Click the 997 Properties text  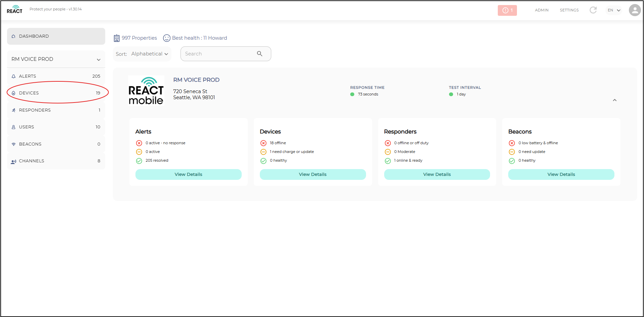pyautogui.click(x=139, y=38)
